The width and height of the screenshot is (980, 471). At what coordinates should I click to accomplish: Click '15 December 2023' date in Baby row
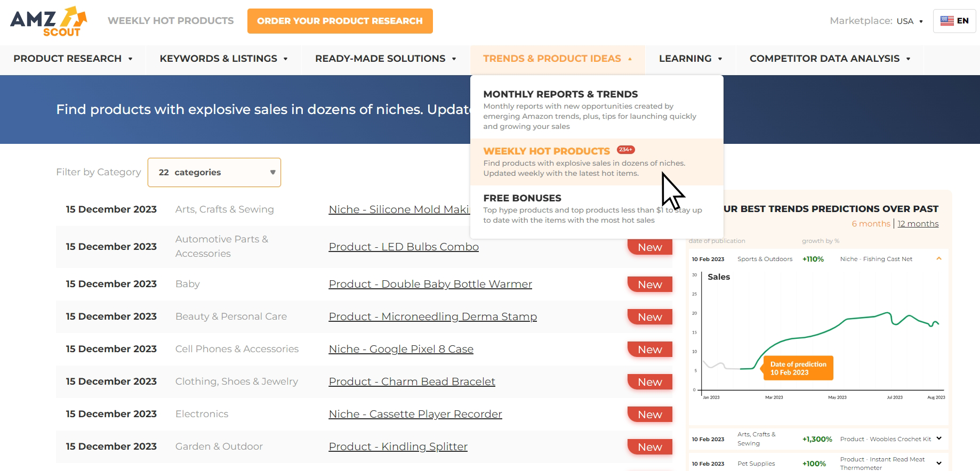click(111, 284)
